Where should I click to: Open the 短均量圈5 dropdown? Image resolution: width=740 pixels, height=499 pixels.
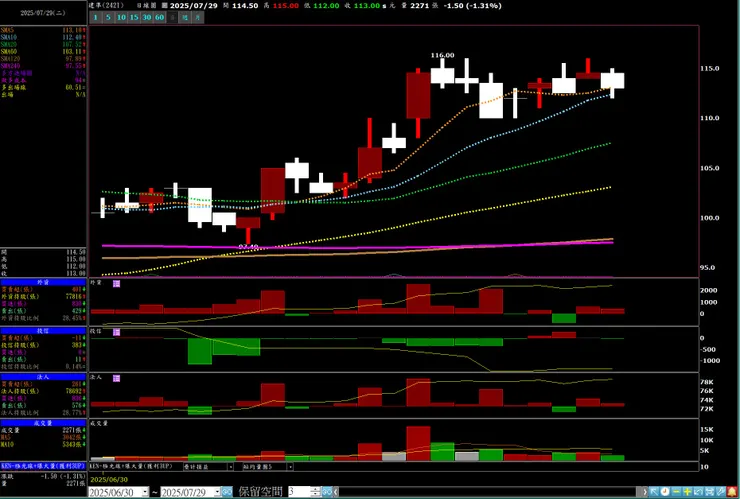(290, 466)
